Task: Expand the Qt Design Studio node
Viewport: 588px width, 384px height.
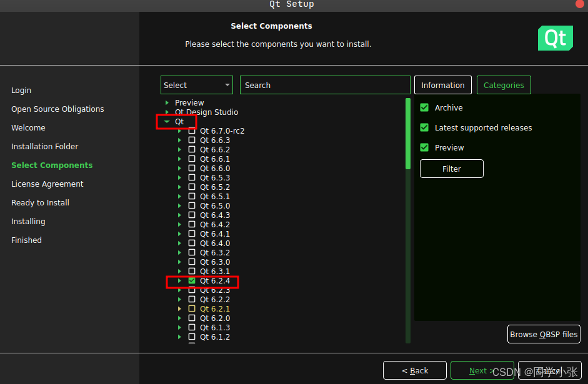Action: point(167,112)
